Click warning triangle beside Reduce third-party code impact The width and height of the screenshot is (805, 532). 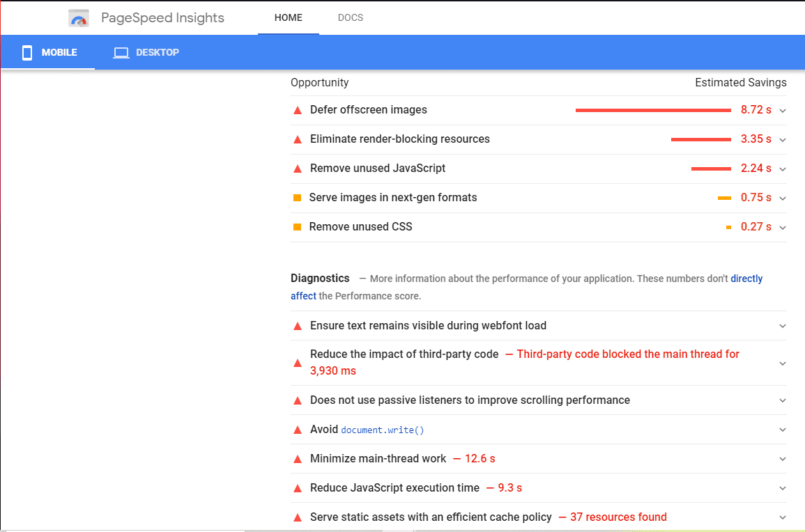pyautogui.click(x=297, y=363)
